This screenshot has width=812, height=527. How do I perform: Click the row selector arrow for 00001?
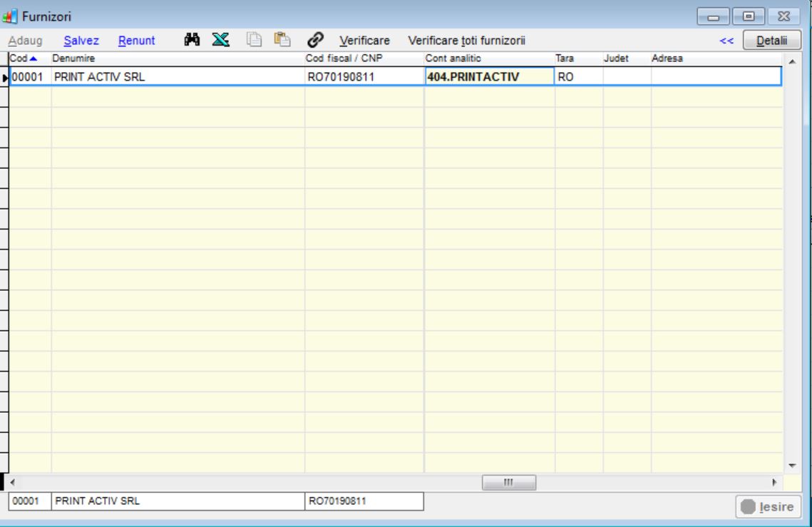[x=5, y=78]
